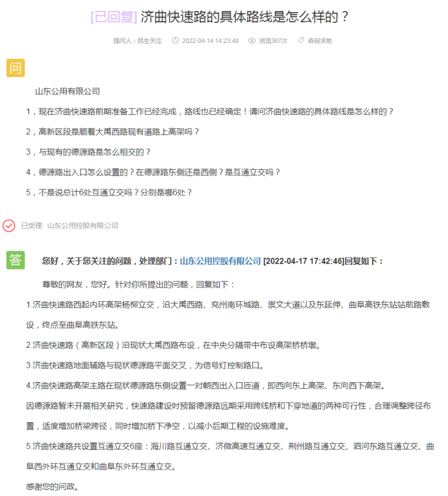
Task: Click the greeting line 尊敬的网友，您好
Action: click(139, 285)
